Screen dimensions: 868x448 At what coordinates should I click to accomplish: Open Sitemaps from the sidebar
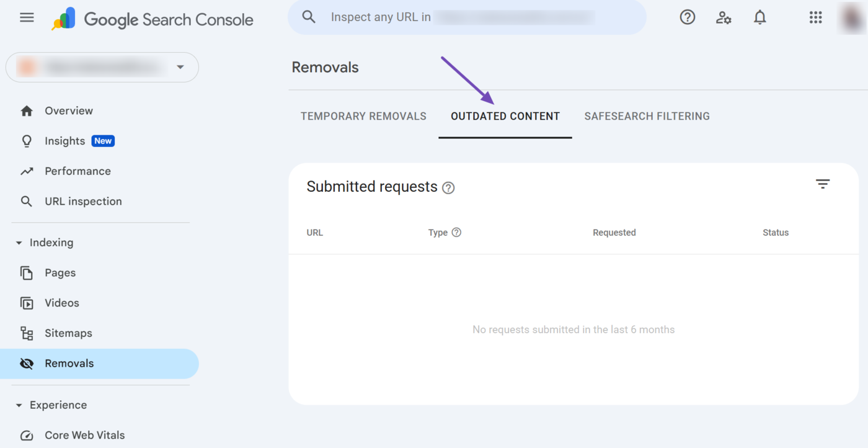(x=68, y=333)
